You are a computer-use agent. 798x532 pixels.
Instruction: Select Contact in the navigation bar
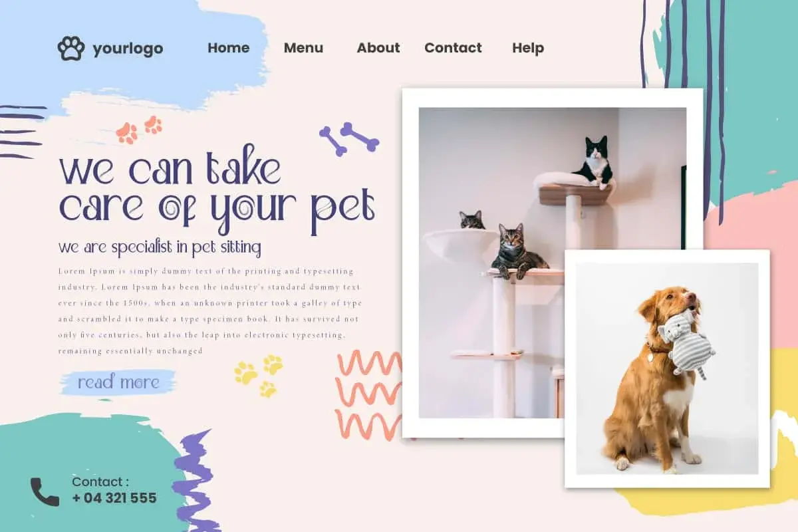[x=453, y=48]
